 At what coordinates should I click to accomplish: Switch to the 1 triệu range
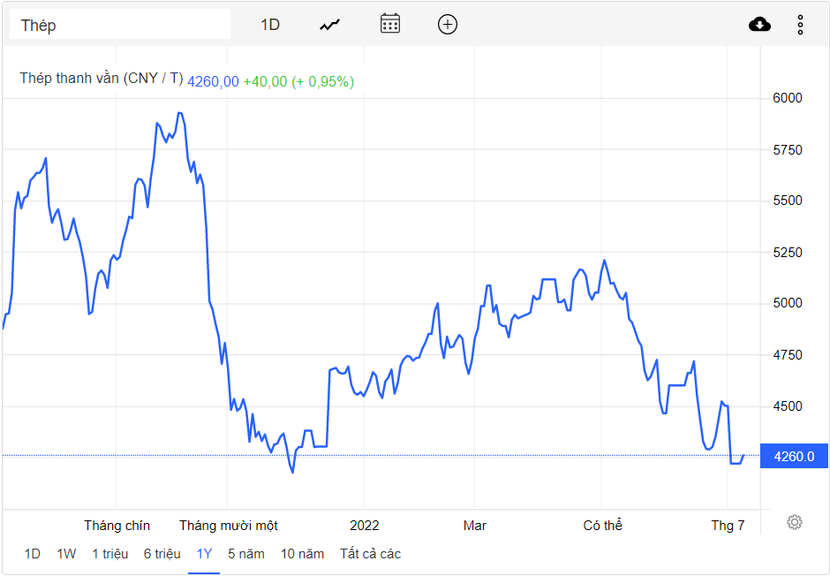click(110, 553)
